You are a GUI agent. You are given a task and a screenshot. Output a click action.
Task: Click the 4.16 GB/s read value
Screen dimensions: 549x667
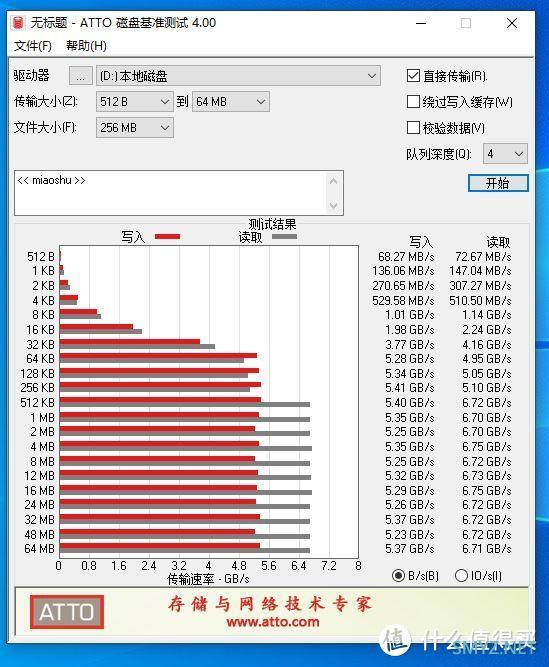click(x=486, y=345)
